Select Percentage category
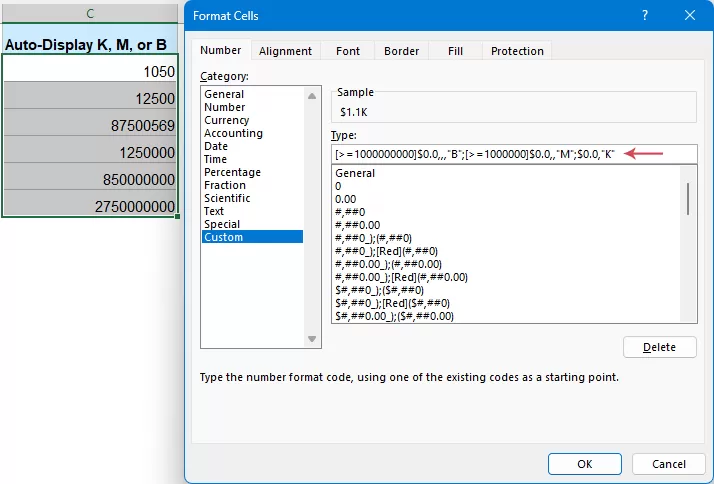714x484 pixels. [252, 172]
